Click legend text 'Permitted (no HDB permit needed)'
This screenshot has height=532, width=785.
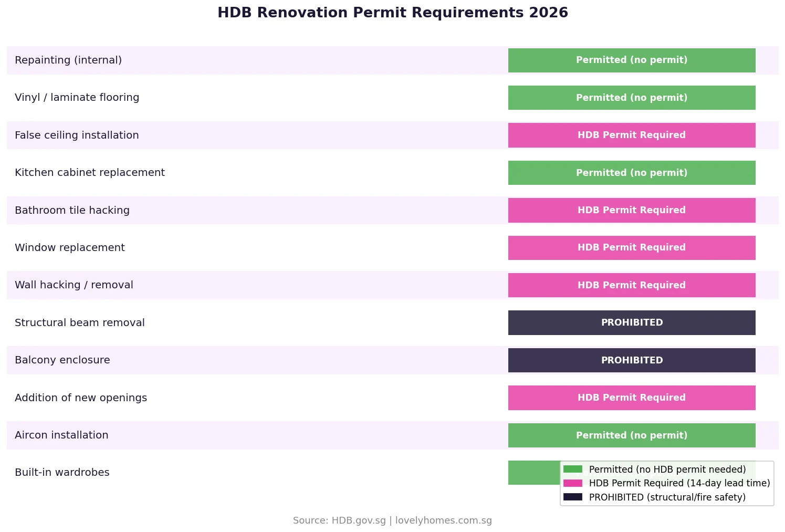(x=667, y=470)
